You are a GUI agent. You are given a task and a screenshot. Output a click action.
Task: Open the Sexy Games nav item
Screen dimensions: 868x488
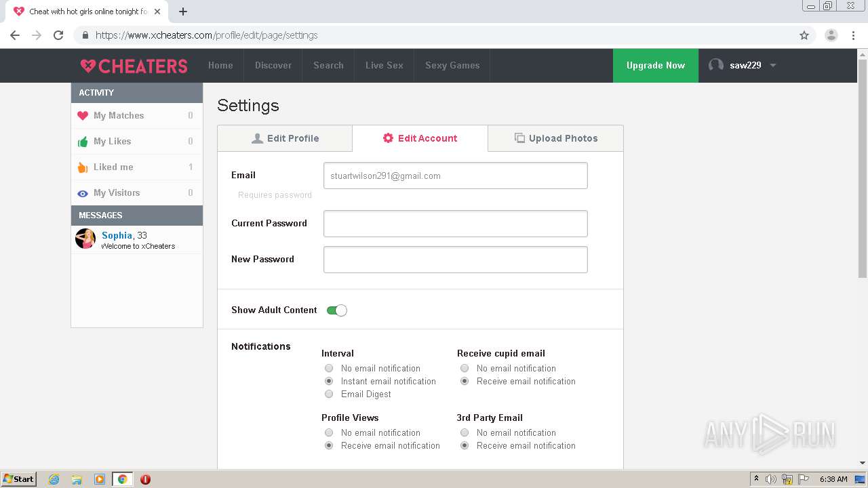[x=452, y=66]
